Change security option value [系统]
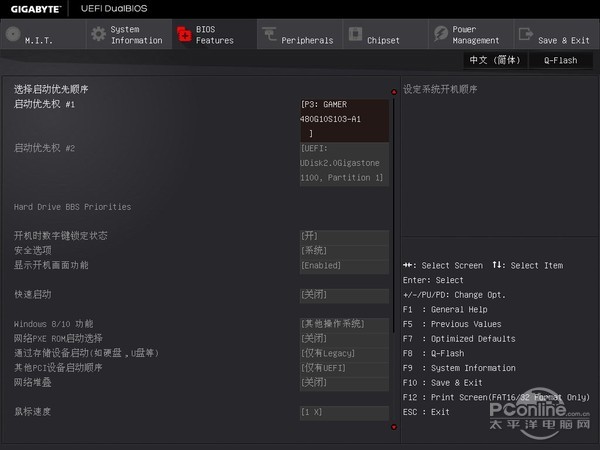Image resolution: width=600 pixels, height=450 pixels. pos(344,251)
